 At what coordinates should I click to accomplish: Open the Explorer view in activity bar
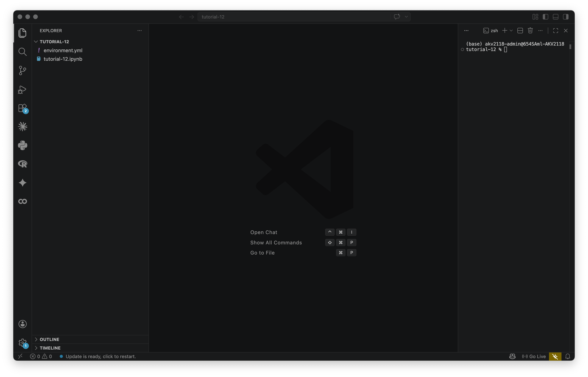23,33
